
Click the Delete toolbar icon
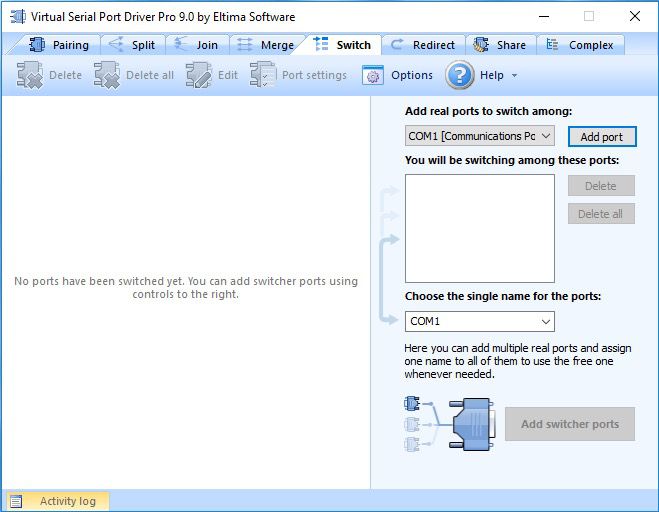coord(29,75)
